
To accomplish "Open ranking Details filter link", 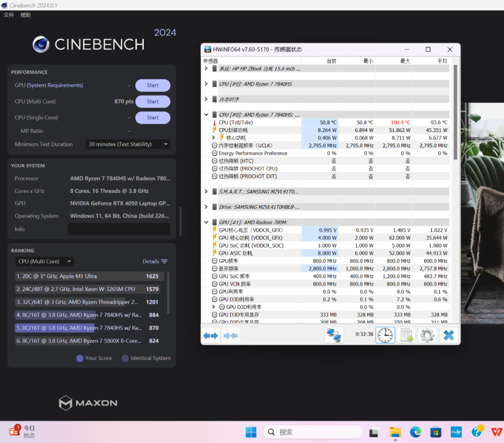I will pos(155,262).
